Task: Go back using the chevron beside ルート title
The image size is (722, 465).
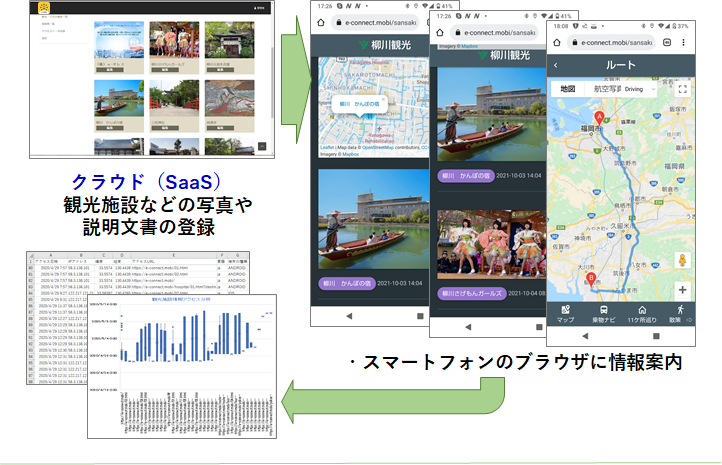Action: click(556, 65)
